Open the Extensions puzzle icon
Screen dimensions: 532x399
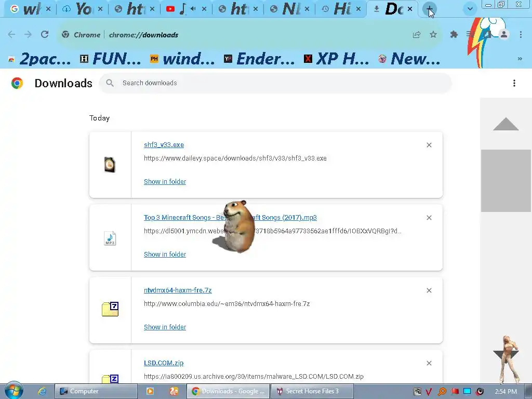[x=454, y=34]
